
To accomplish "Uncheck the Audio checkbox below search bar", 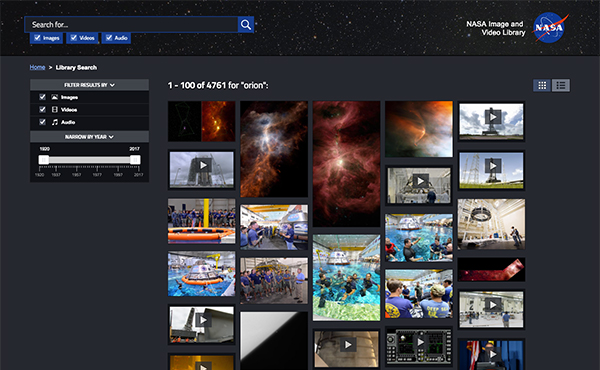I will [x=109, y=37].
